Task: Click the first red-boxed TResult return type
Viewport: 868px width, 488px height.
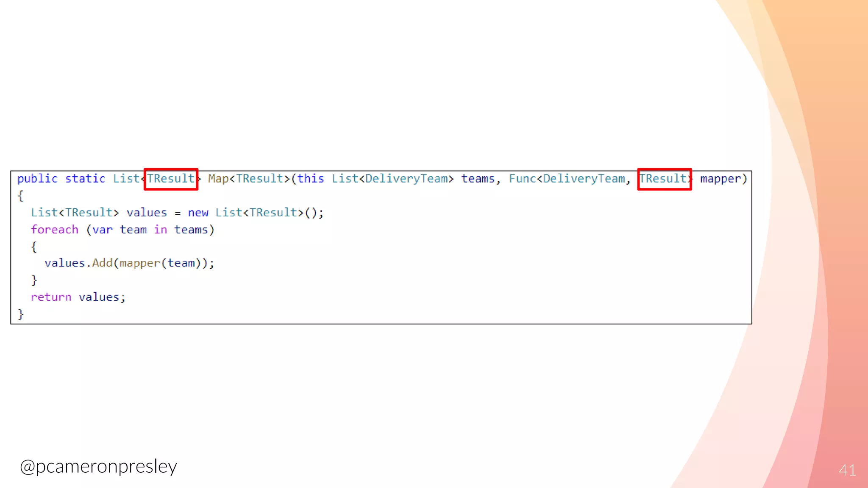Action: pyautogui.click(x=171, y=179)
